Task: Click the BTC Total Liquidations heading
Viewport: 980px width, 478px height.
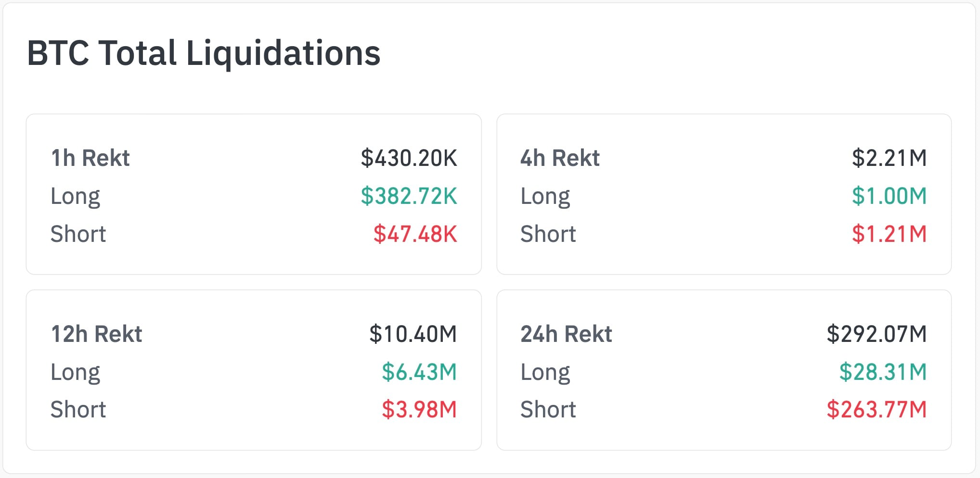Action: (x=204, y=53)
